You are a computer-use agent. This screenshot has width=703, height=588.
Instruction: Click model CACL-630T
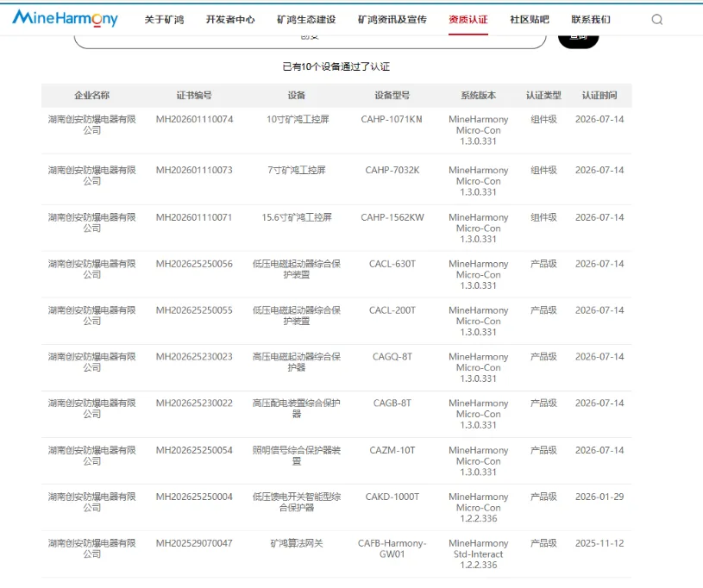(x=392, y=264)
